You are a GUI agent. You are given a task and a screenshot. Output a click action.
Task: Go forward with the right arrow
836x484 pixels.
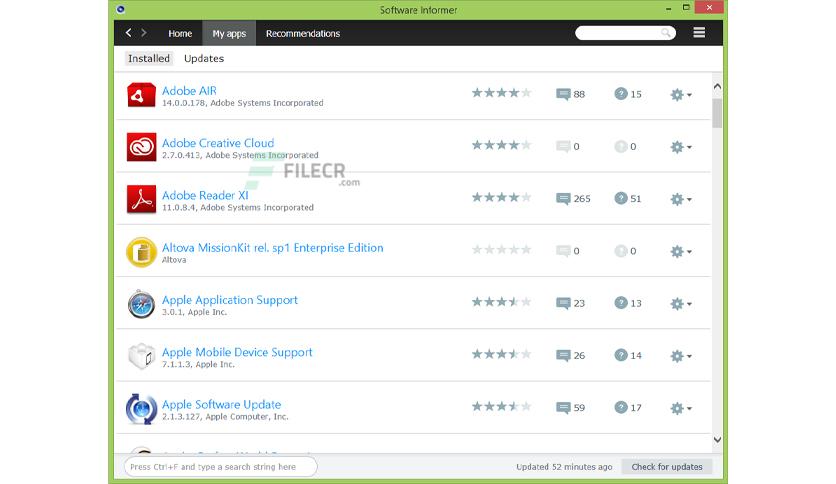pos(144,33)
